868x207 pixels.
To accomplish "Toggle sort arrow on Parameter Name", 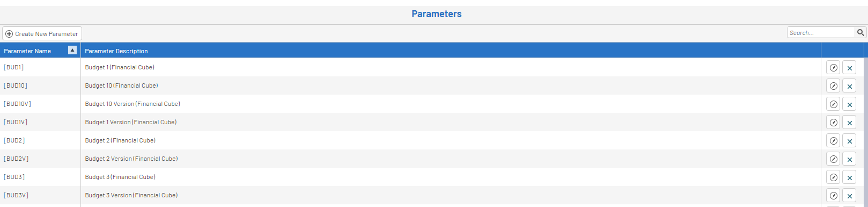I will click(72, 50).
